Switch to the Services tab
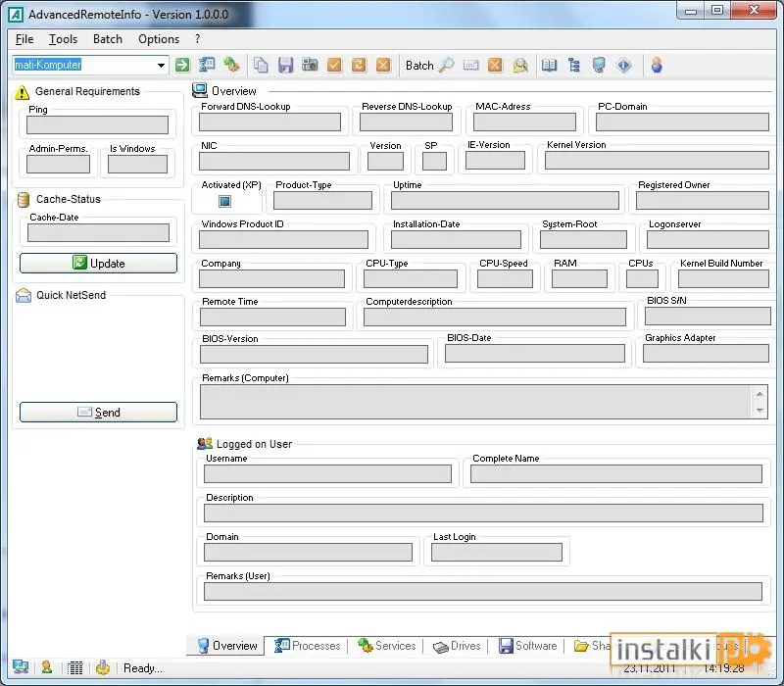784x686 pixels. point(387,646)
